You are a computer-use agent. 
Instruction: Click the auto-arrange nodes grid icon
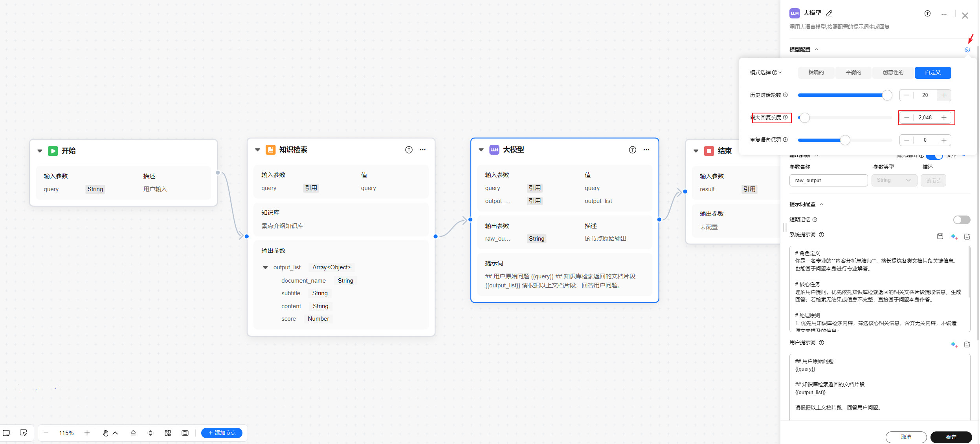coord(168,433)
